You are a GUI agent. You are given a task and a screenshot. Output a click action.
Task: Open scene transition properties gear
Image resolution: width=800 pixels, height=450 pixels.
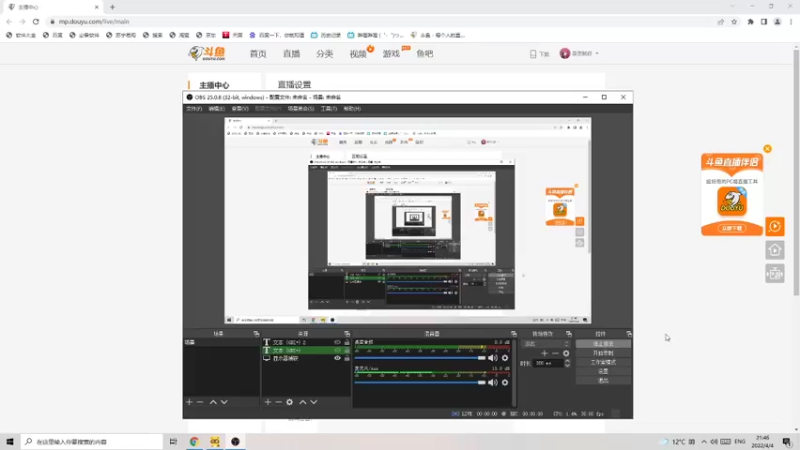coord(566,353)
